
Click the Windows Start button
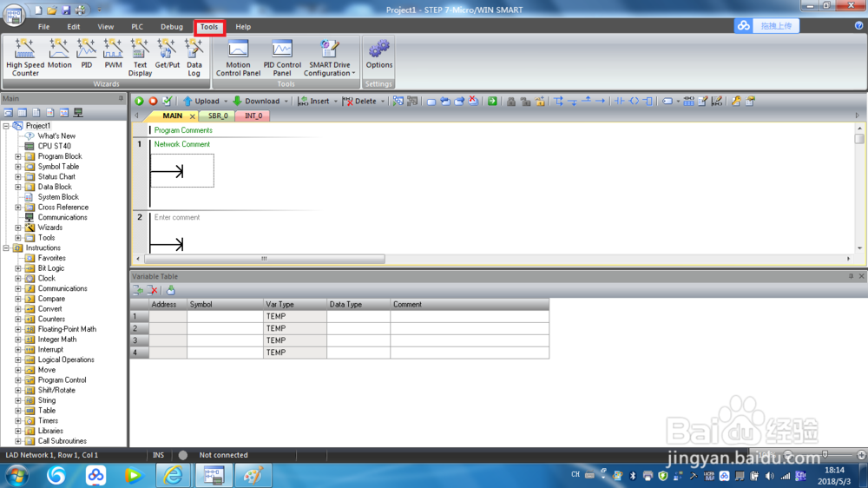pos(17,475)
